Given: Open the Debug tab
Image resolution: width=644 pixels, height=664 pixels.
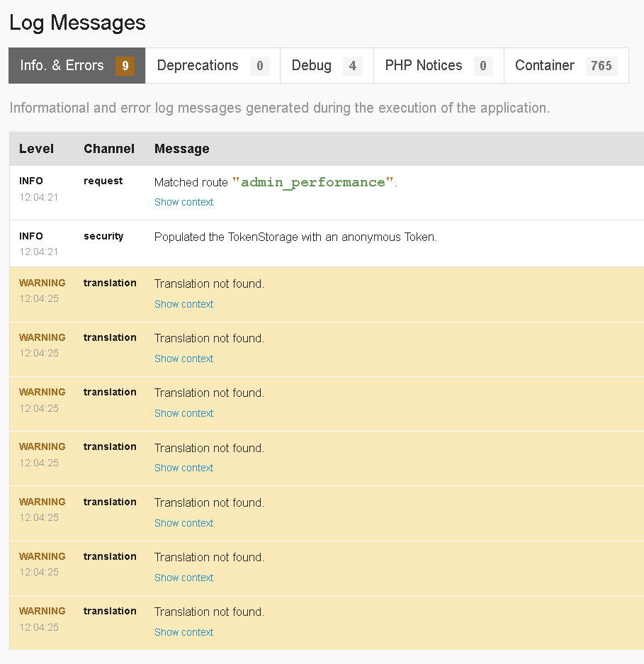Looking at the screenshot, I should click(327, 66).
